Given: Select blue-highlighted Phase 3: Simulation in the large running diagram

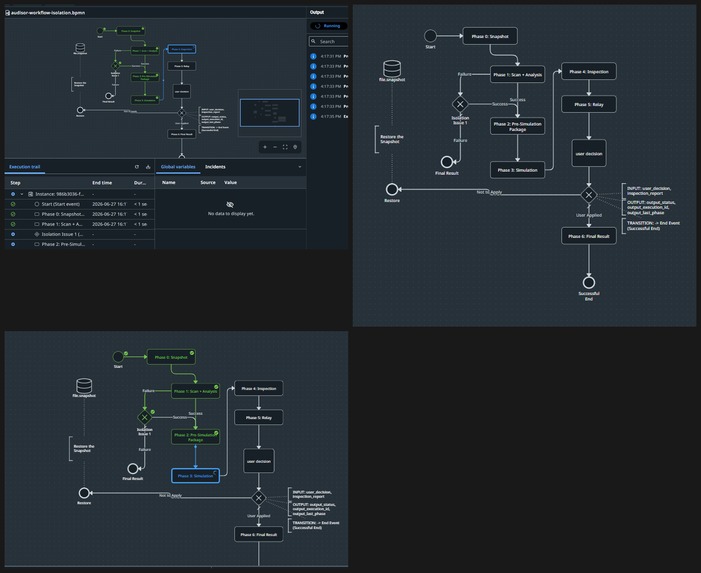Looking at the screenshot, I should tap(195, 476).
